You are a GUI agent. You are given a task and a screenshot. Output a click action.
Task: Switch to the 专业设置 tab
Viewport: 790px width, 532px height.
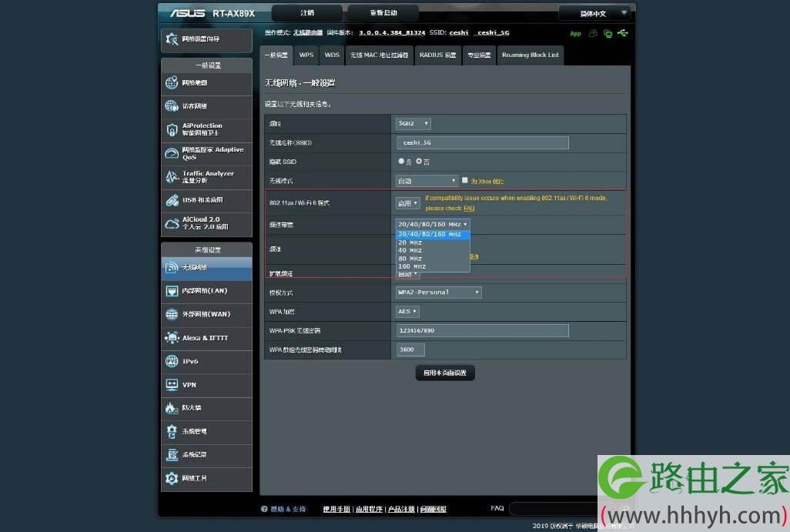pos(479,55)
